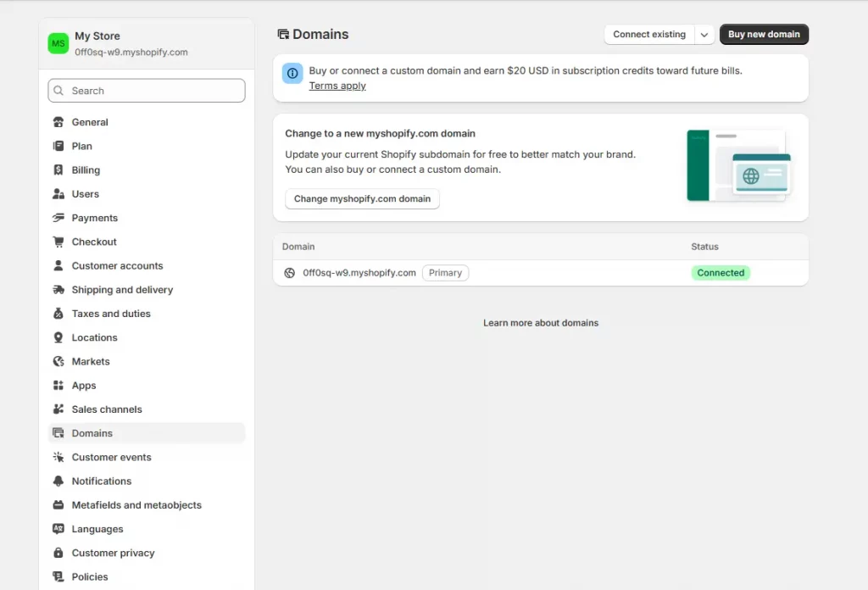
Task: Click the Customer accounts person icon
Action: (x=58, y=265)
